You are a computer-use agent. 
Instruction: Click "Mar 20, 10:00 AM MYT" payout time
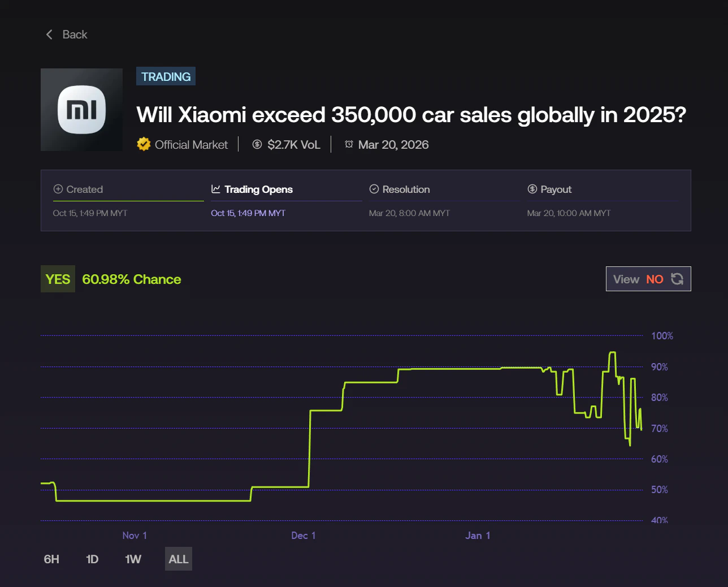[x=569, y=213]
